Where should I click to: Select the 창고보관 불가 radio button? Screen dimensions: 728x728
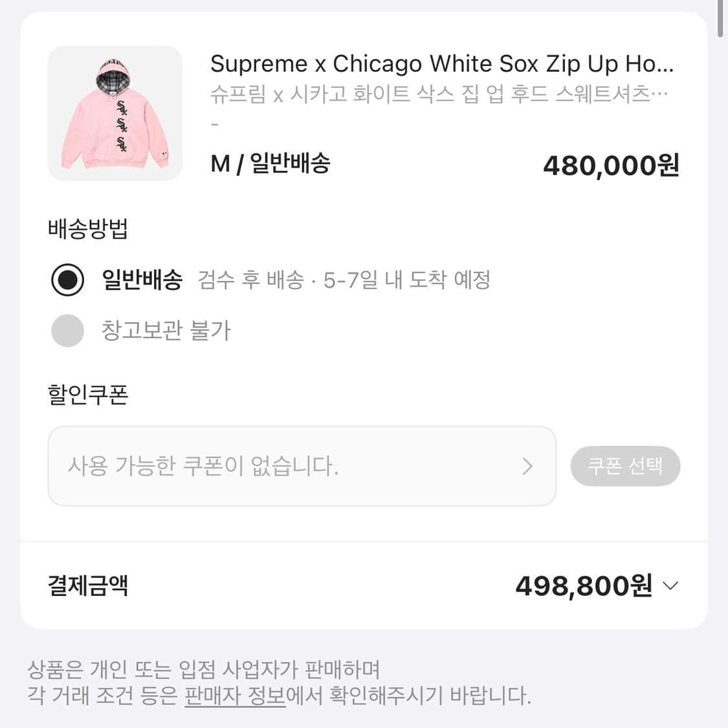[67, 331]
